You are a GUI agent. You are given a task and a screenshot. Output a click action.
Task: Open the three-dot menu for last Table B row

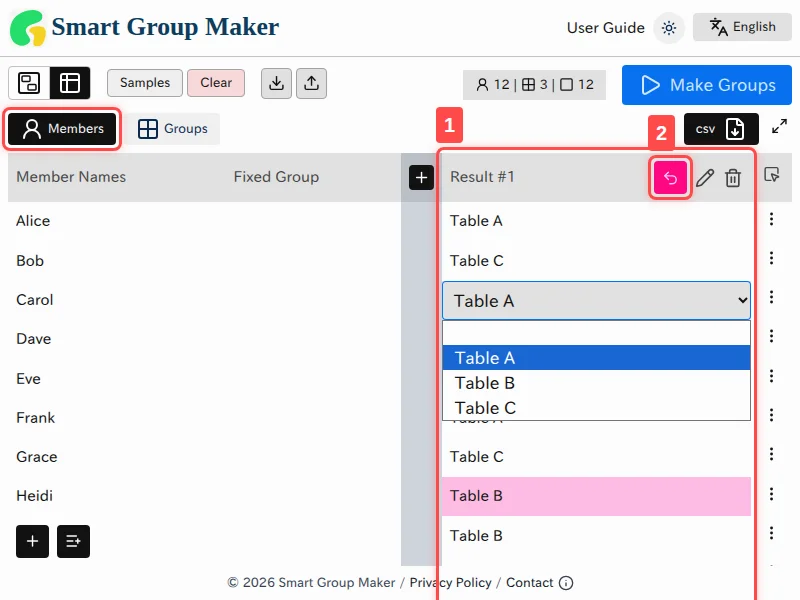[771, 533]
